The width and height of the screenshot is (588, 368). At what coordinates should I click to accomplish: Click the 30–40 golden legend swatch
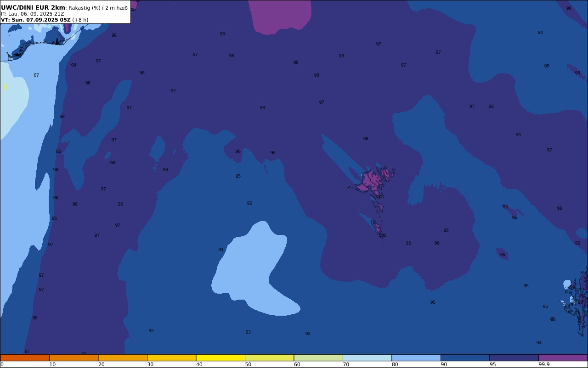coord(171,357)
